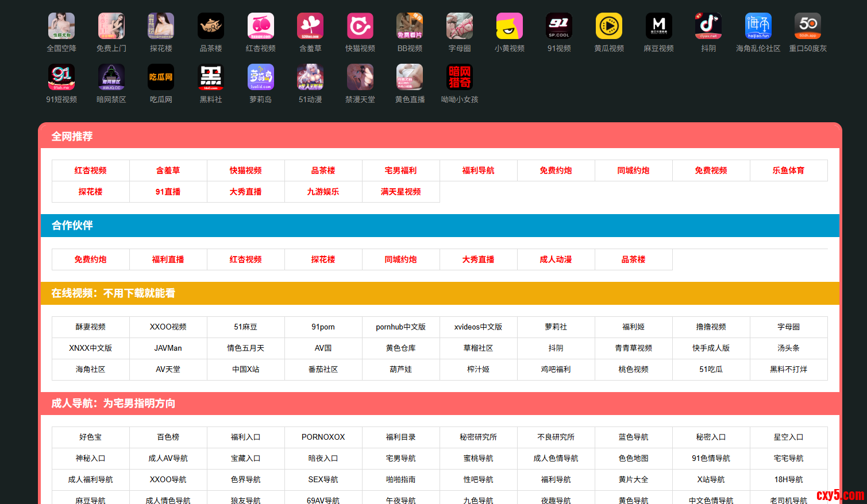Image resolution: width=867 pixels, height=504 pixels.
Task: Select the 重口50度灰 icon
Action: pos(807,26)
